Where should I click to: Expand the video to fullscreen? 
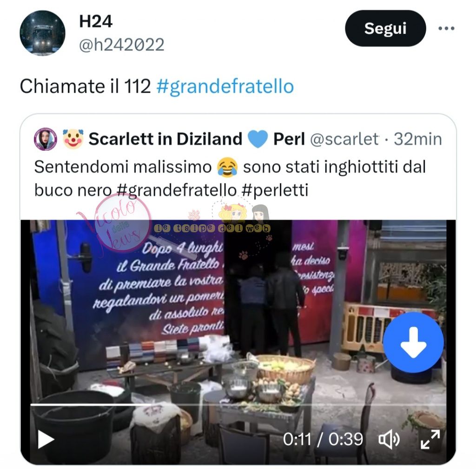click(x=430, y=439)
